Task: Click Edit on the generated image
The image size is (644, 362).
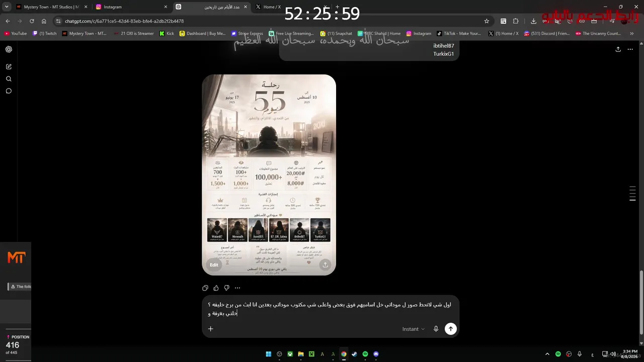Action: [x=214, y=265]
